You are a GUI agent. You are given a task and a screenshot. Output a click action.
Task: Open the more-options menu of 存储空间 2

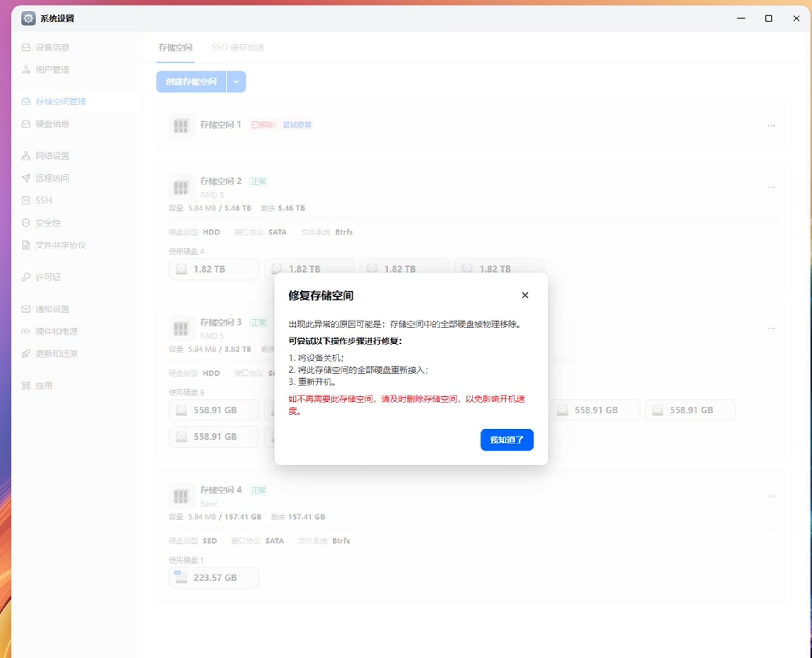pos(771,187)
